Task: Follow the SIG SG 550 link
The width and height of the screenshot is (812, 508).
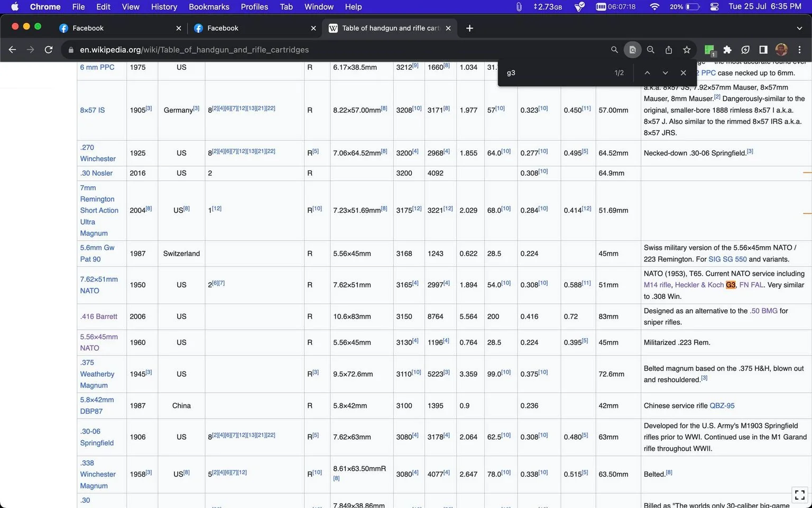Action: tap(727, 259)
